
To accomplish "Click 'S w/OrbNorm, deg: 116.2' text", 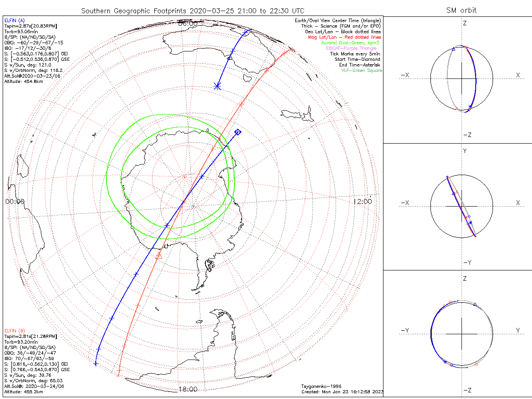I will (33, 70).
